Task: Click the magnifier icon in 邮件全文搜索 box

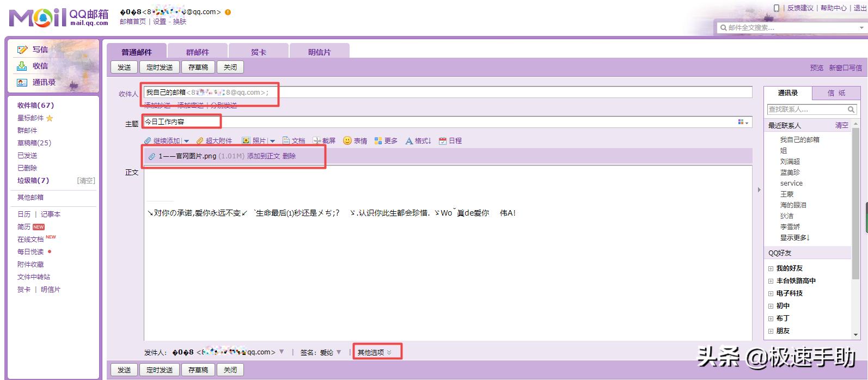Action: coord(723,27)
